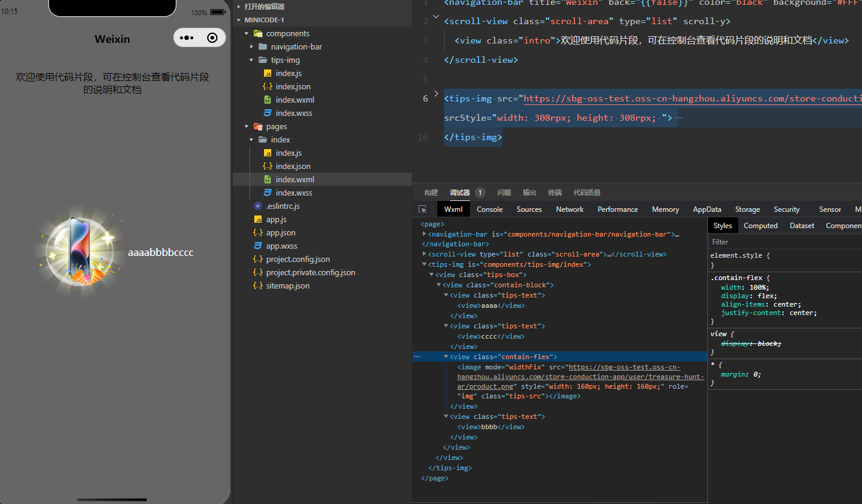Open the 终端 panel tab
This screenshot has height=504, width=862.
[x=555, y=193]
